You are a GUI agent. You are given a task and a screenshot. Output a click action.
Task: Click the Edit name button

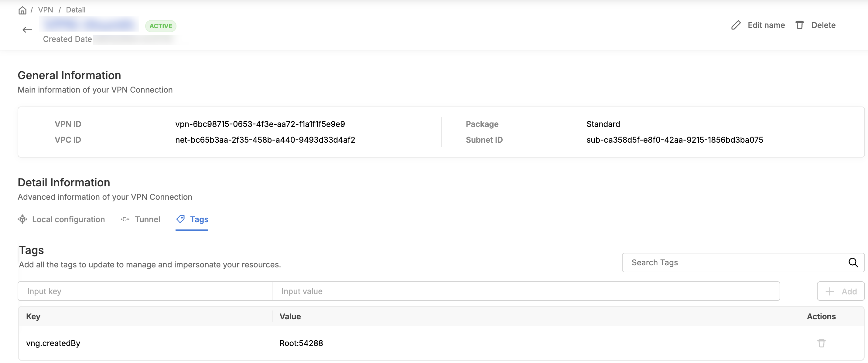click(x=766, y=25)
